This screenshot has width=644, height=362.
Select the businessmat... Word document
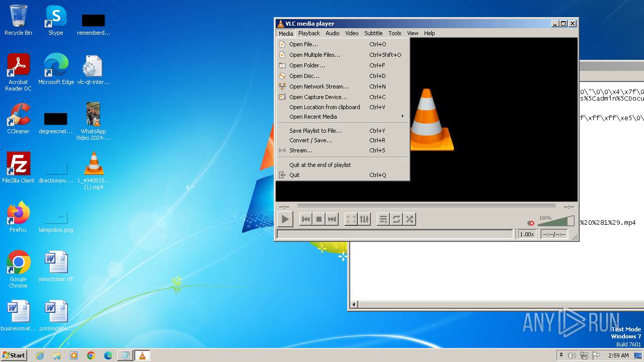18,316
